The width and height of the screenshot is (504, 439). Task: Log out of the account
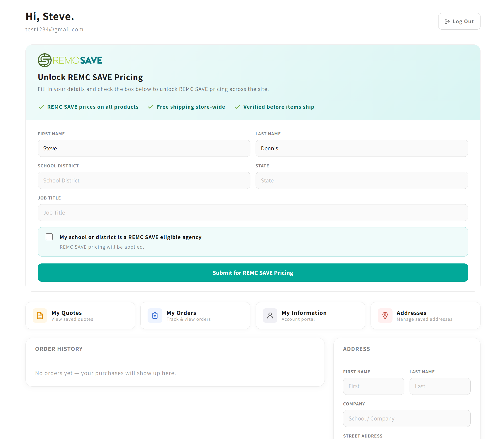click(x=459, y=21)
